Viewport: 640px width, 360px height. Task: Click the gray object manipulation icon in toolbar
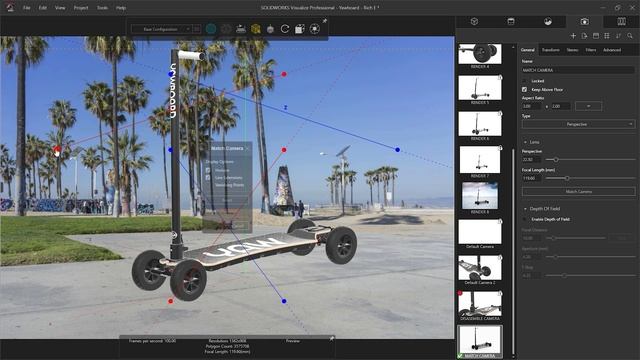(x=270, y=29)
